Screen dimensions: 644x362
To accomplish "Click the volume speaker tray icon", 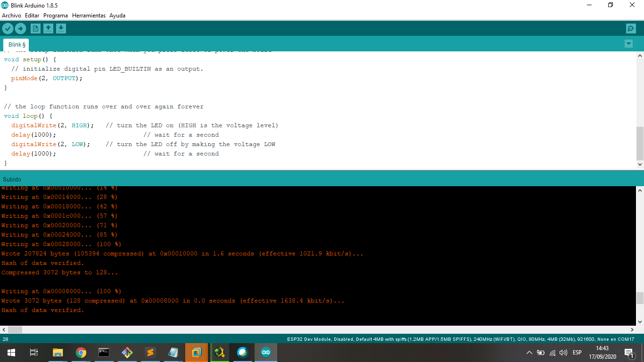I will pos(563,353).
